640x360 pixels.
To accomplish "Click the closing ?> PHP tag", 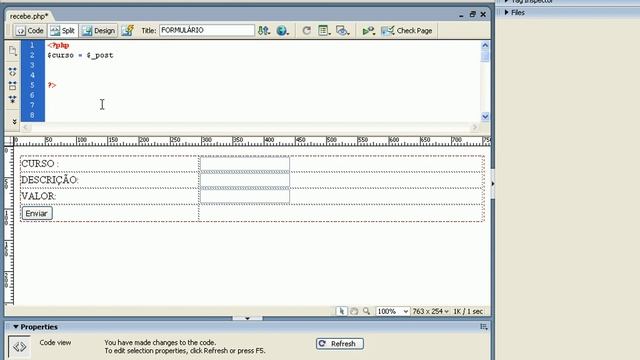I will click(x=51, y=85).
